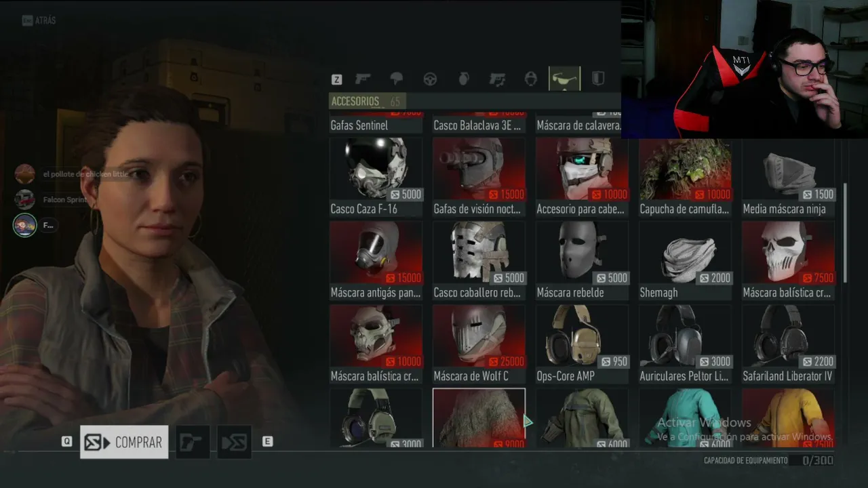Click the Accesorios header label
The image size is (868, 488).
[x=355, y=101]
